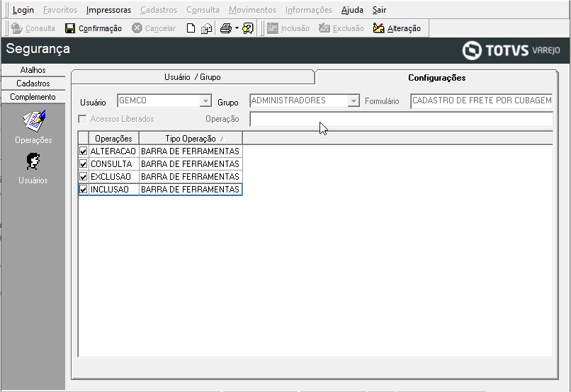This screenshot has height=392, width=571.
Task: Select the Configurações tab
Action: tap(436, 77)
